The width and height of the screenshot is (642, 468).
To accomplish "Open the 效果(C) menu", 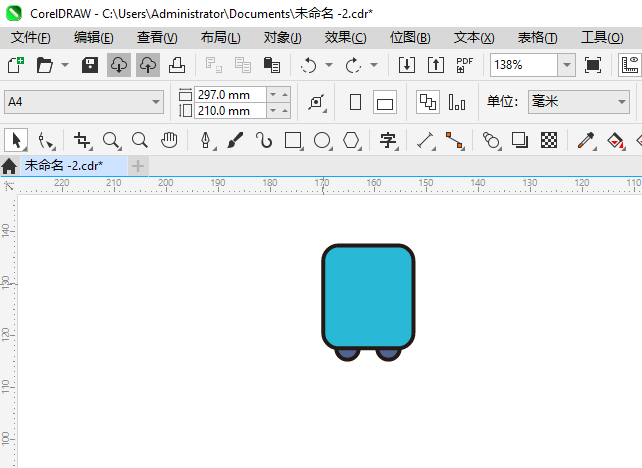I will click(x=345, y=37).
